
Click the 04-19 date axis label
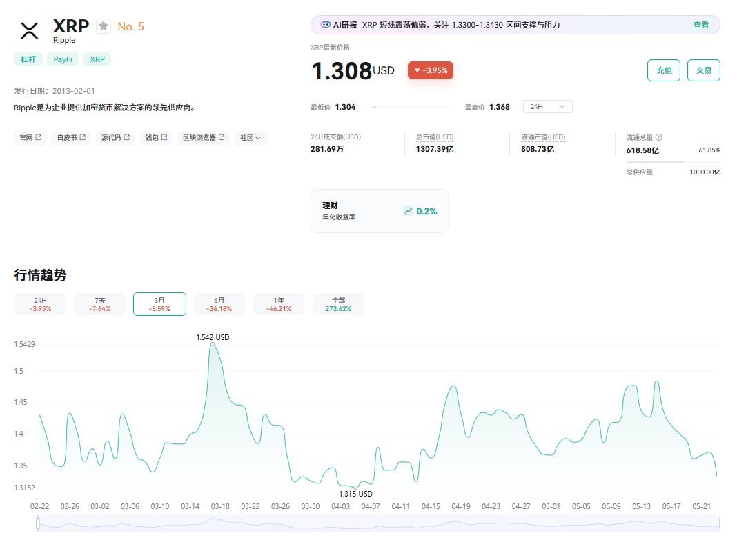[461, 506]
